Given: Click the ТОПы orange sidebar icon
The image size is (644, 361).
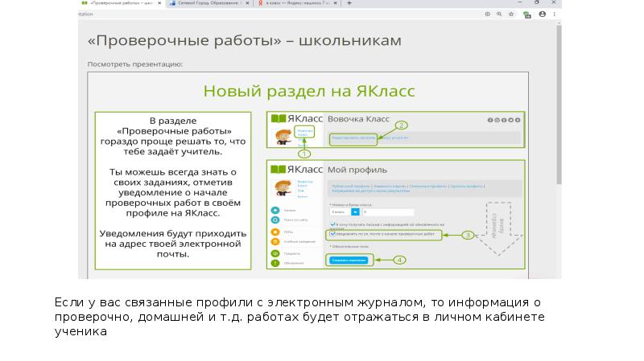Looking at the screenshot, I should point(275,232).
